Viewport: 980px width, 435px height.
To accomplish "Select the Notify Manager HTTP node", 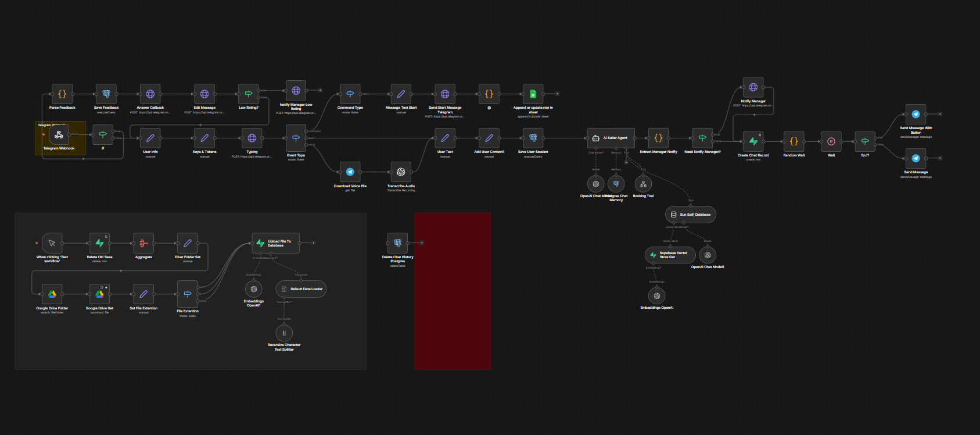I will pos(753,87).
